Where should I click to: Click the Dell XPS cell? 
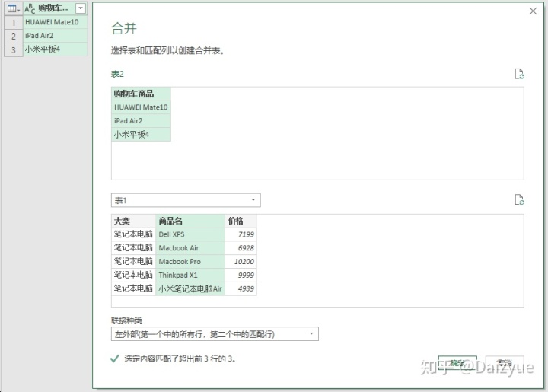[x=190, y=234]
